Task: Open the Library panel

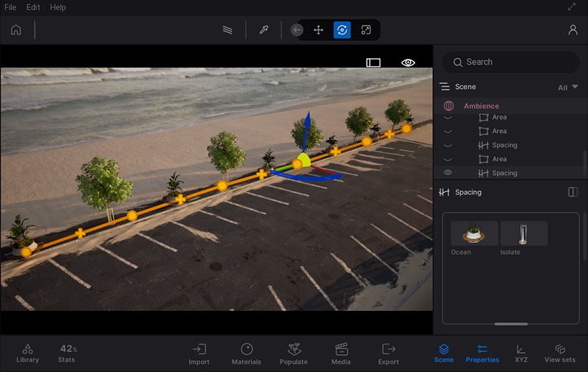Action: [x=27, y=353]
